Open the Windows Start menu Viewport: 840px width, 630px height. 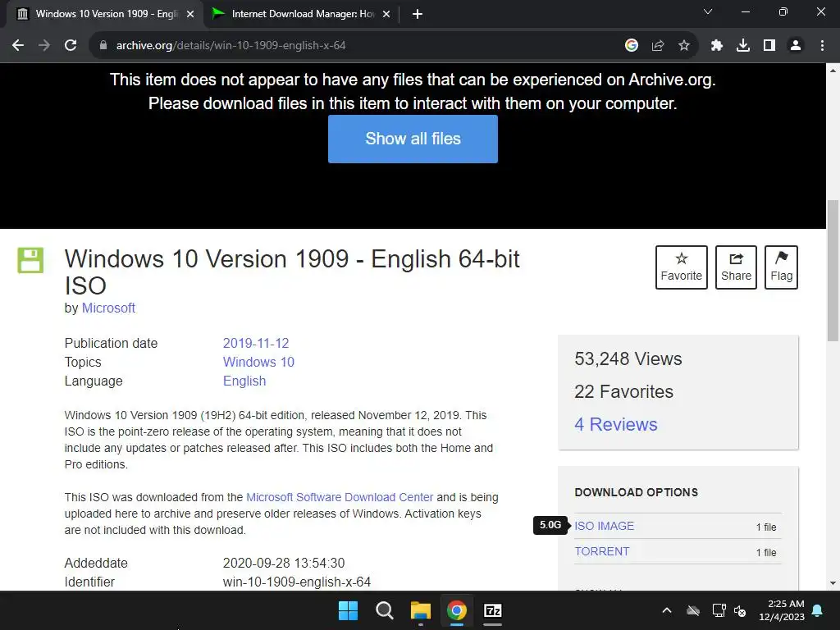[348, 610]
